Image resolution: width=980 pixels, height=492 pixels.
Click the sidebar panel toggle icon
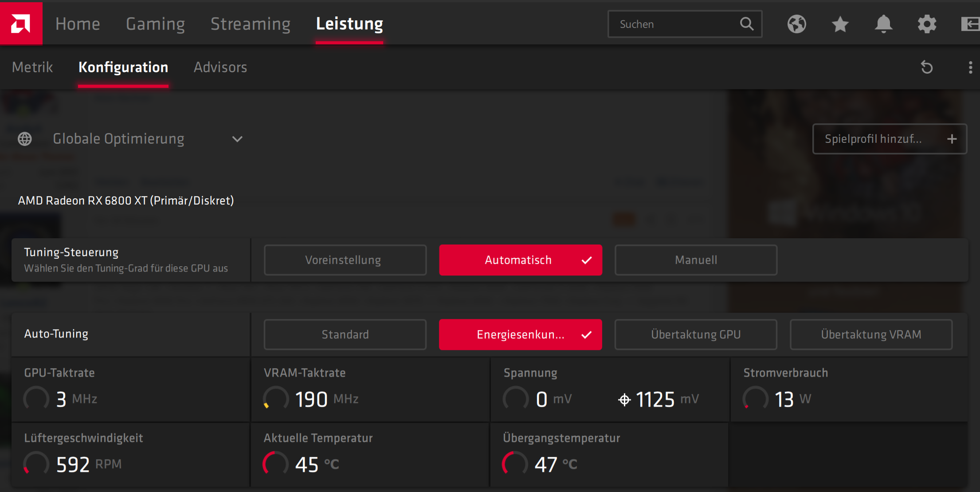tap(970, 24)
